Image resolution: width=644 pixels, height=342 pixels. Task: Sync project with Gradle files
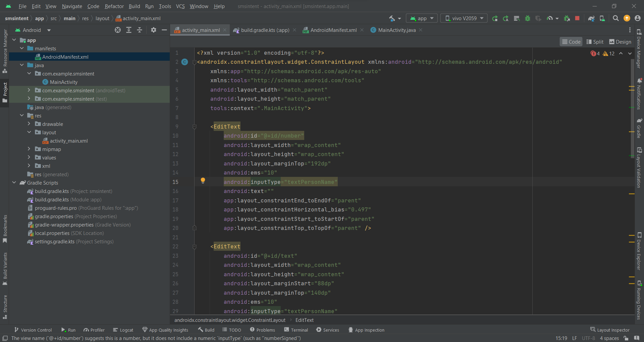[591, 18]
